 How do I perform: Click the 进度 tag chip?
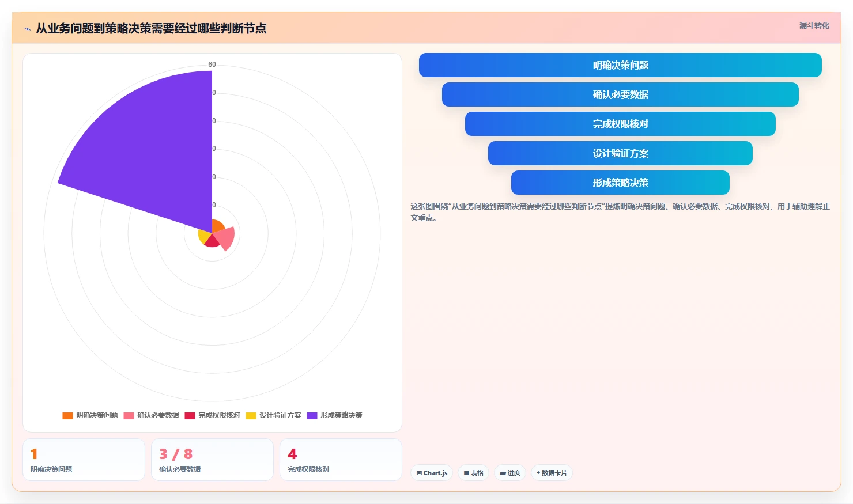pyautogui.click(x=510, y=473)
